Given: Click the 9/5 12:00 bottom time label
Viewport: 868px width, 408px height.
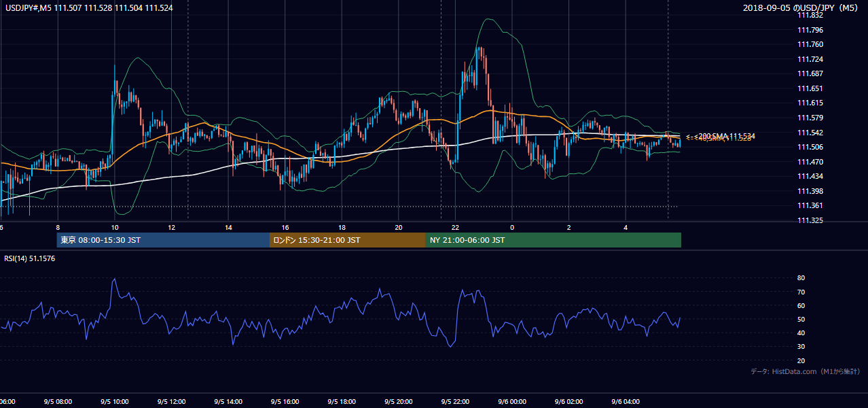Looking at the screenshot, I should tap(171, 402).
